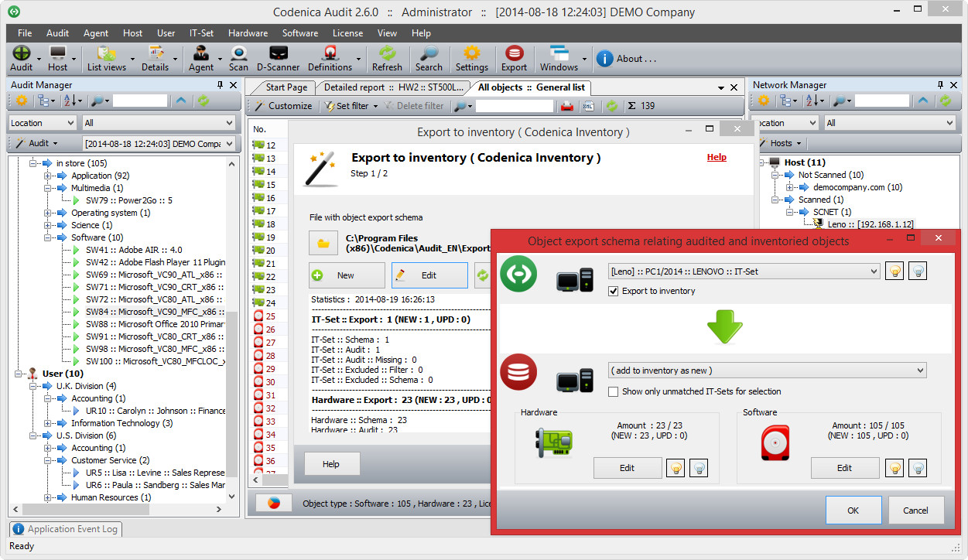Screen dimensions: 968x560
Task: Click the New button in export wizard
Action: coord(347,275)
